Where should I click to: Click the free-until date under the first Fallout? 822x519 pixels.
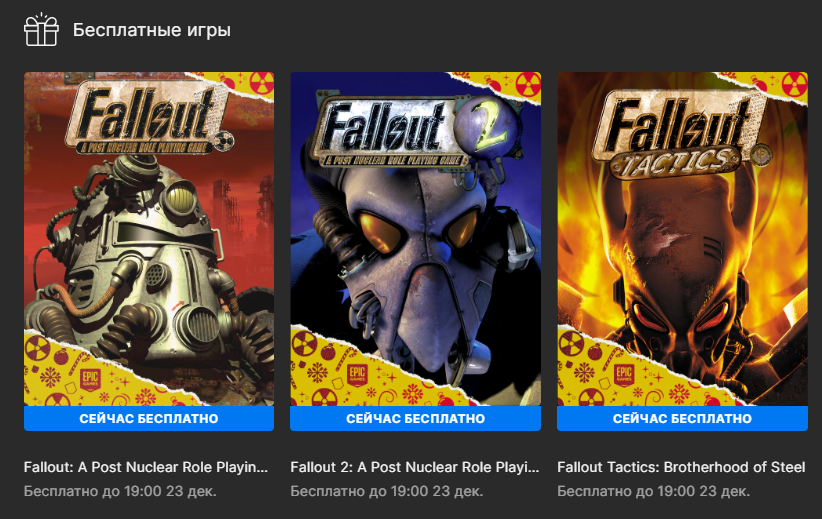[120, 491]
